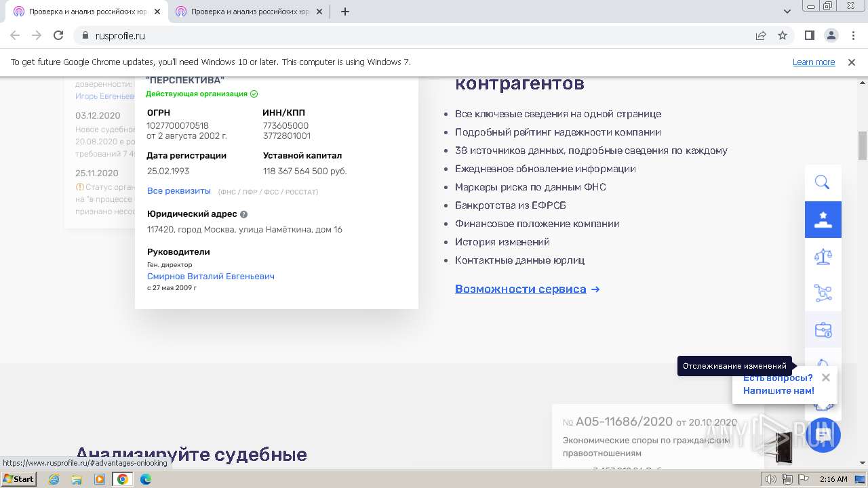Open the Windows Start menu

[x=19, y=479]
